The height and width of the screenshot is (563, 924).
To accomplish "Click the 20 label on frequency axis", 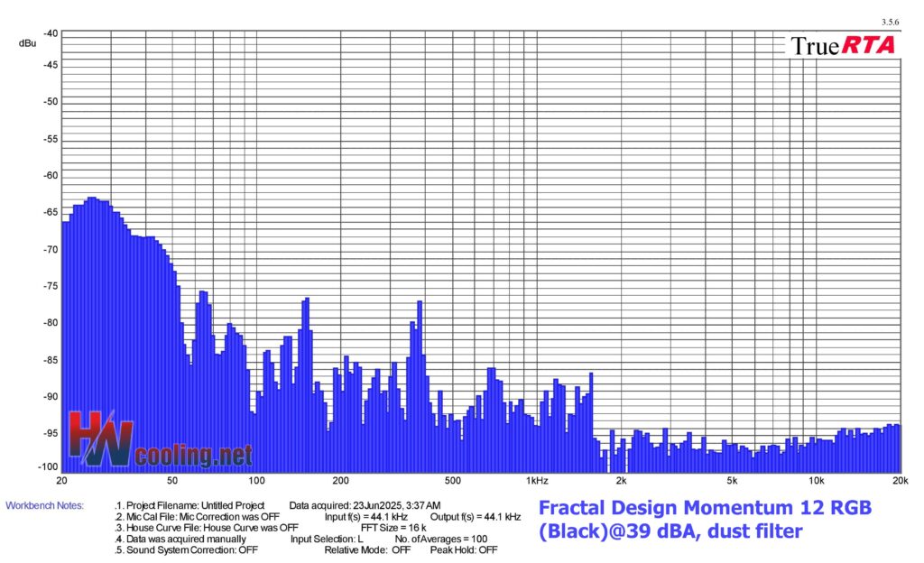I will [x=61, y=481].
